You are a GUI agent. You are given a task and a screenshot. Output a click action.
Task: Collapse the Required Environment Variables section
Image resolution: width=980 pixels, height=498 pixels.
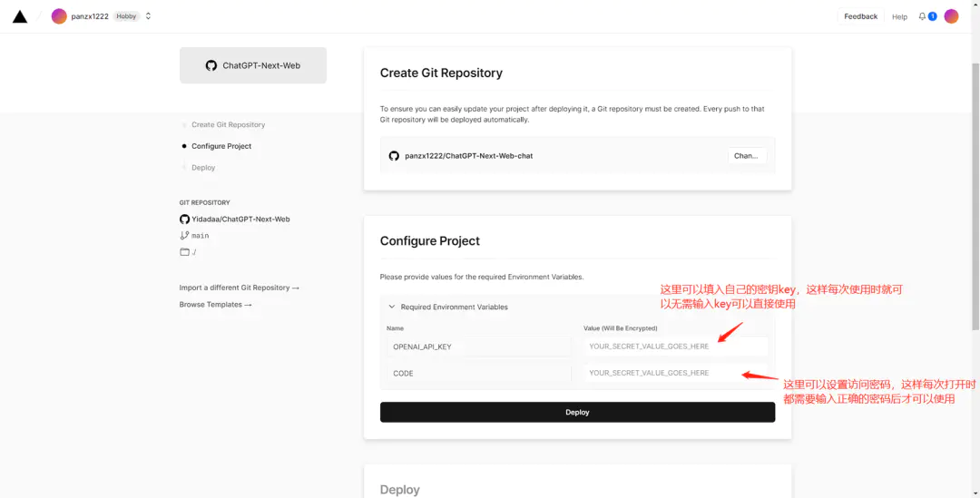click(392, 307)
